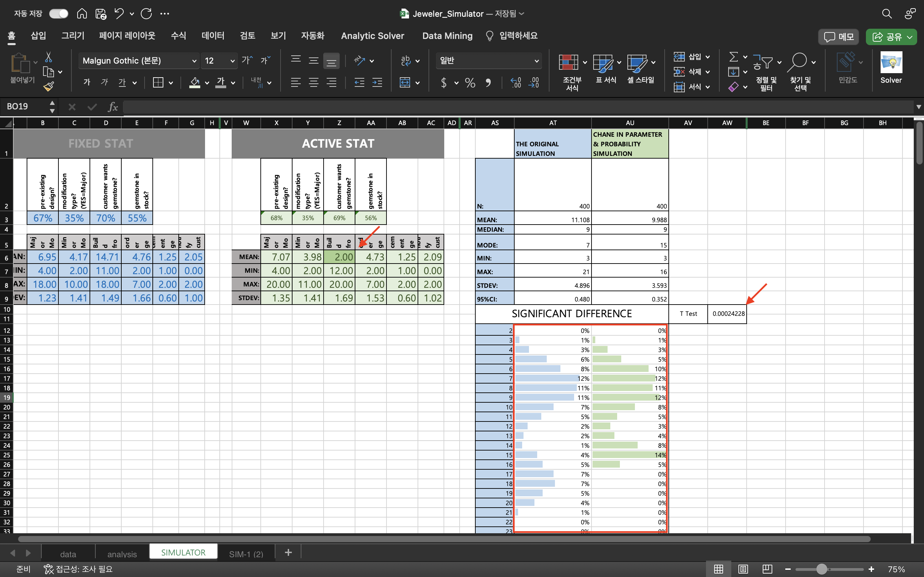The width and height of the screenshot is (924, 577).
Task: Toggle right text alignment button
Action: [x=331, y=82]
